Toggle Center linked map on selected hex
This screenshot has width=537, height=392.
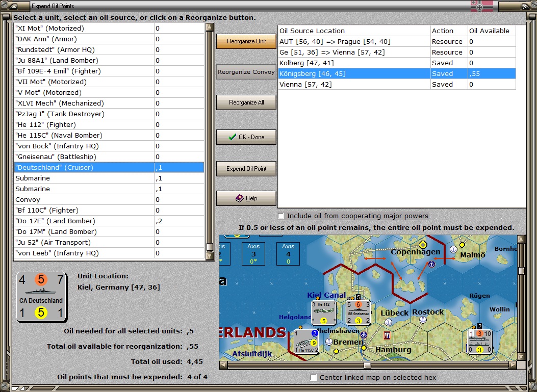pyautogui.click(x=313, y=377)
